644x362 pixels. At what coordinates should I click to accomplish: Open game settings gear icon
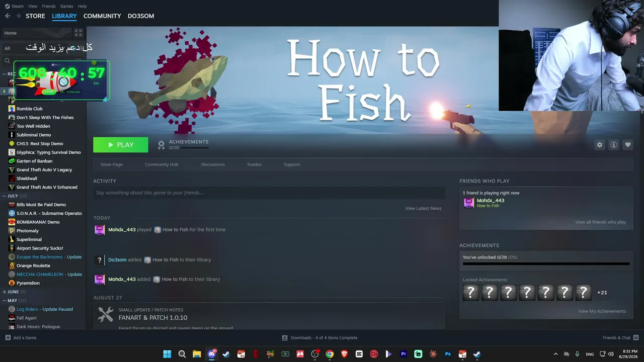pos(599,145)
